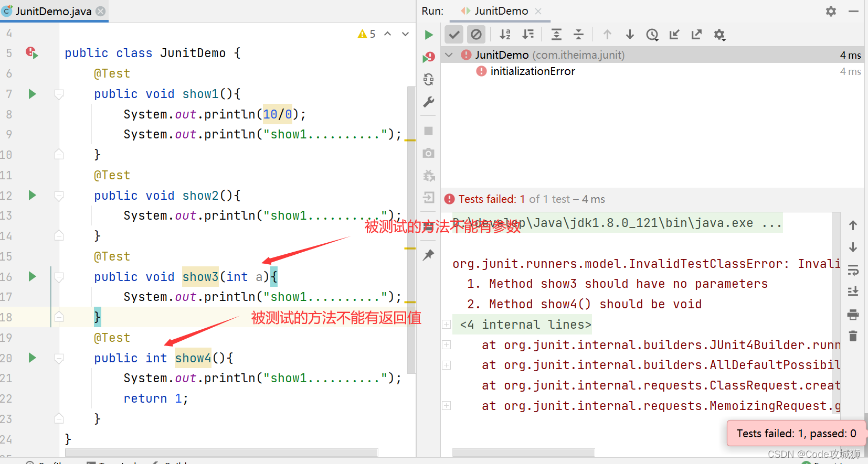The width and height of the screenshot is (868, 464).
Task: Fold the show2 method body
Action: tap(59, 196)
